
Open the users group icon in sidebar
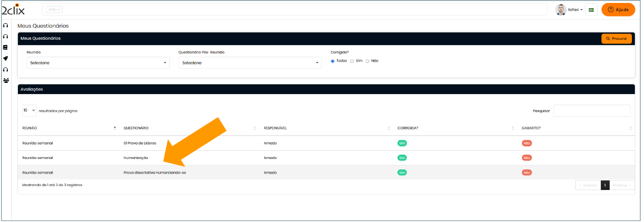coord(6,80)
